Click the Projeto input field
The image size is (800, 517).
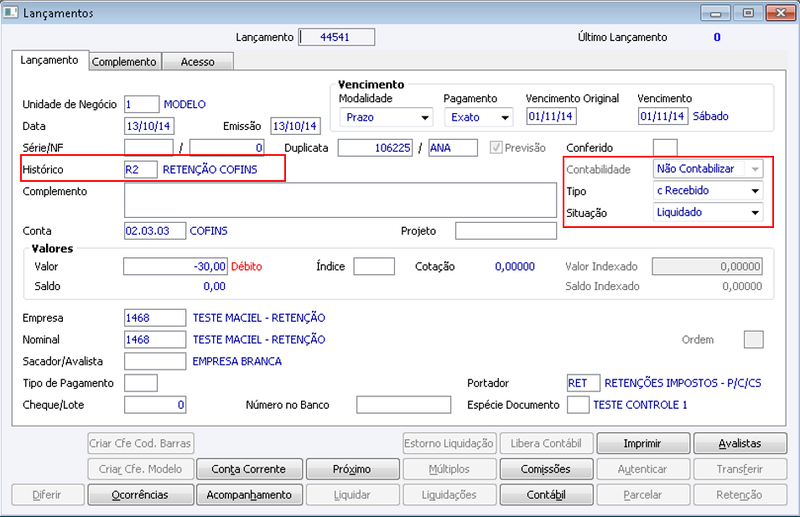506,231
